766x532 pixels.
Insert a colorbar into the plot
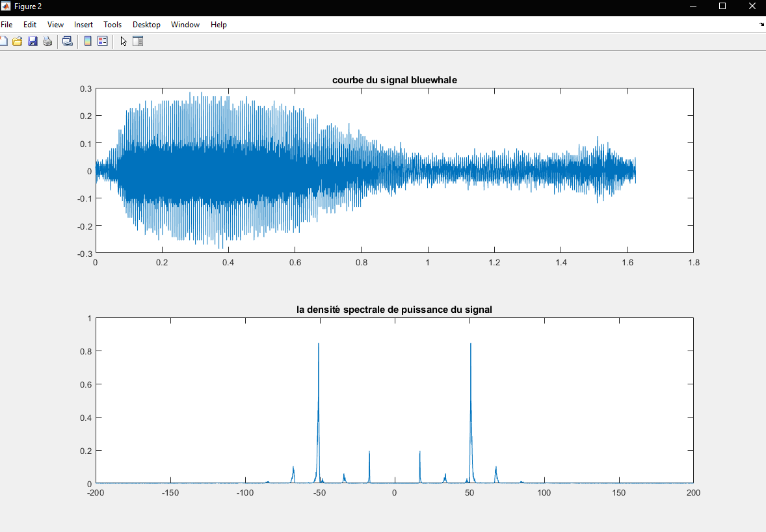88,40
